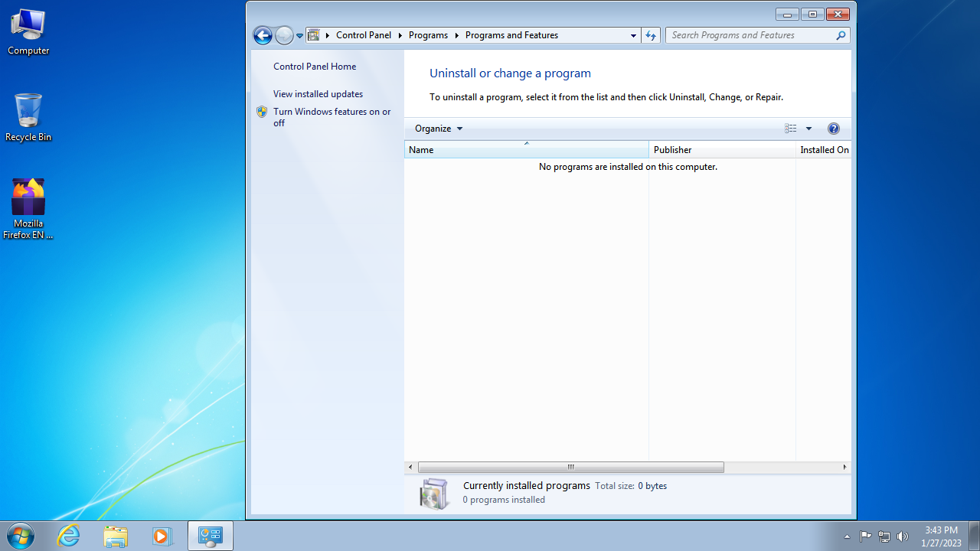Go back with the blue Back arrow
The width and height of the screenshot is (980, 551).
point(263,35)
